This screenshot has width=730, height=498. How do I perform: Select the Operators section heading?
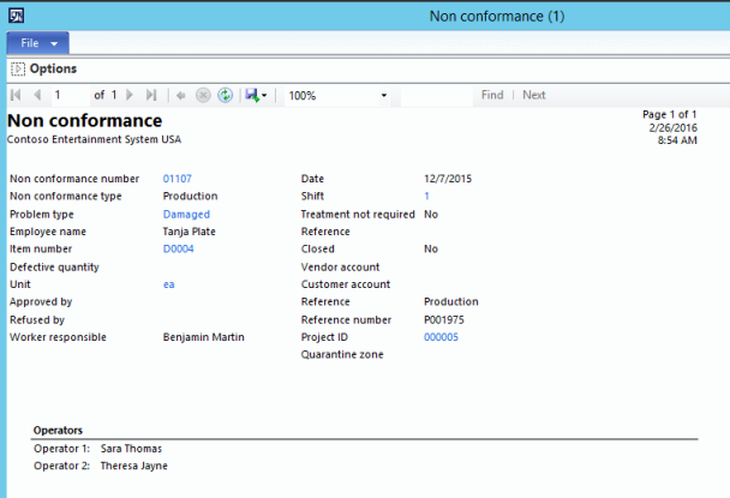coord(58,431)
